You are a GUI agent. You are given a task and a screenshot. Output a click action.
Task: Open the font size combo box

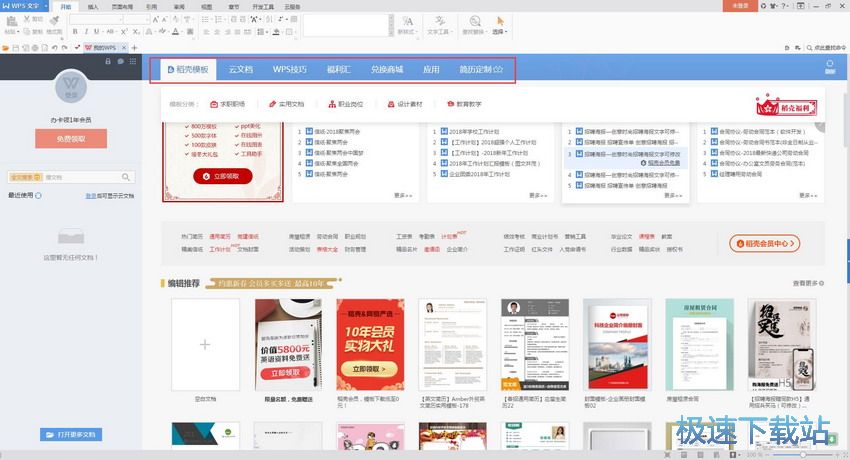click(137, 20)
